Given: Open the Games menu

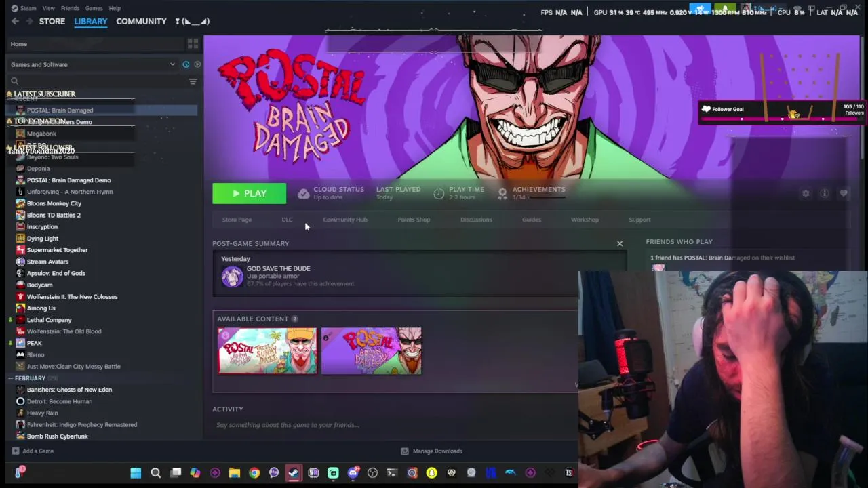Looking at the screenshot, I should (x=94, y=8).
